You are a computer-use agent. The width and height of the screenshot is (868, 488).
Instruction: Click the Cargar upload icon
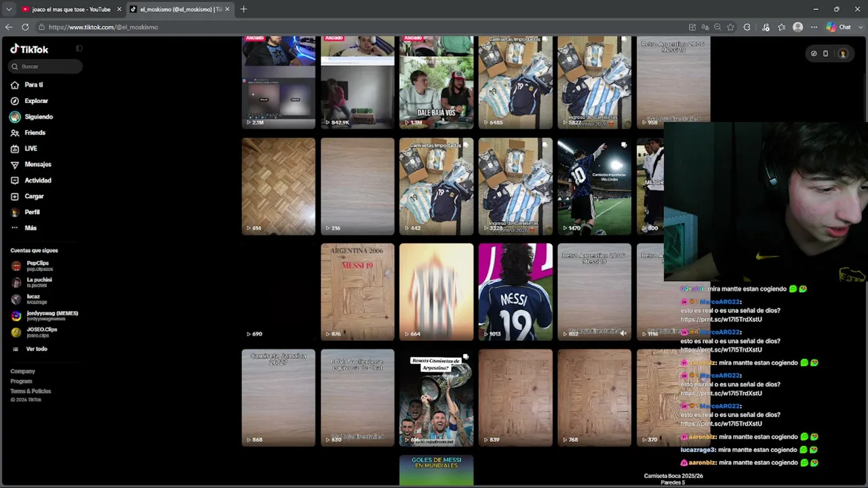coord(15,196)
